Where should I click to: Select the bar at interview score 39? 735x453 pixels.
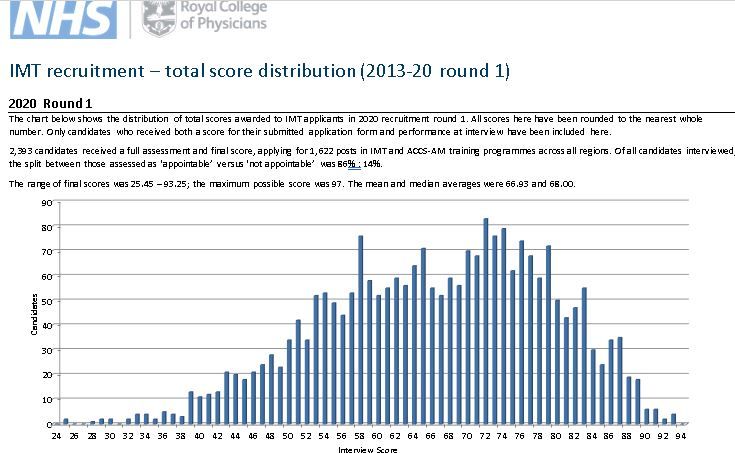[x=190, y=408]
